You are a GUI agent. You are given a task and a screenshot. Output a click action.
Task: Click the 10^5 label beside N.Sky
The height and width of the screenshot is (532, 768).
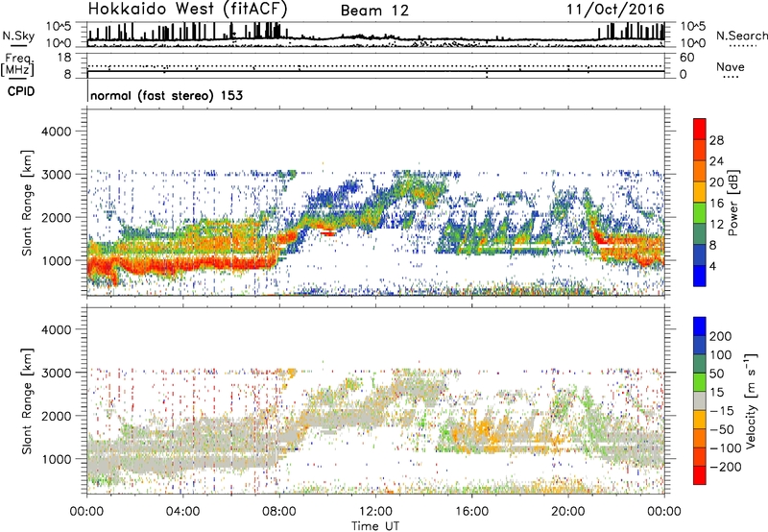coord(59,26)
